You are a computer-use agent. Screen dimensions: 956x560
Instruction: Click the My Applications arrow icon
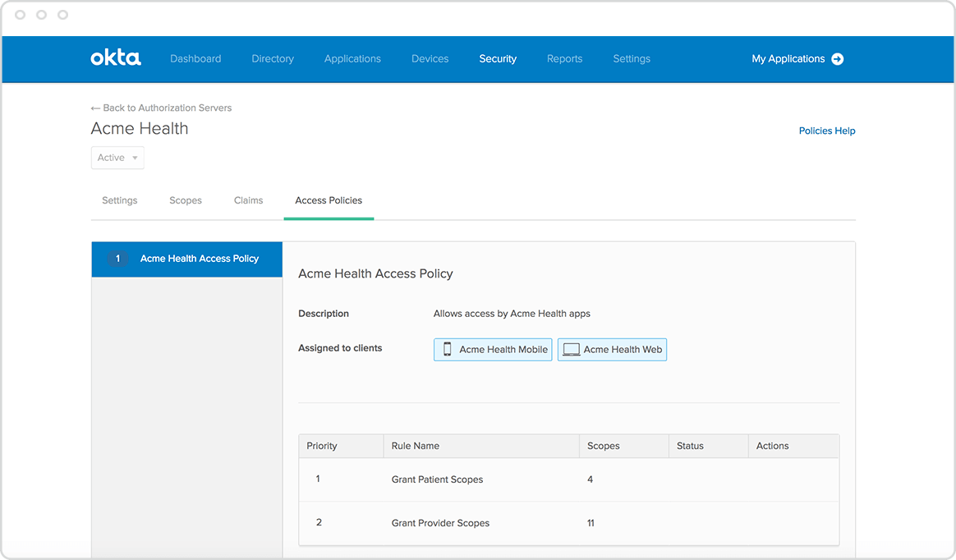tap(837, 59)
